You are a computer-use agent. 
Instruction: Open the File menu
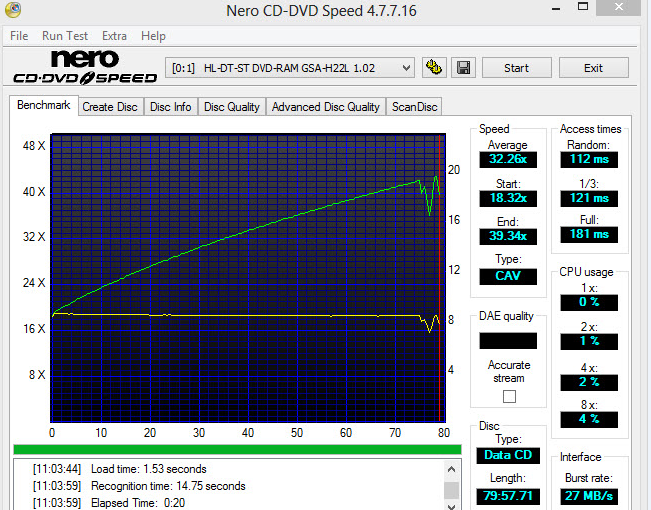click(19, 36)
